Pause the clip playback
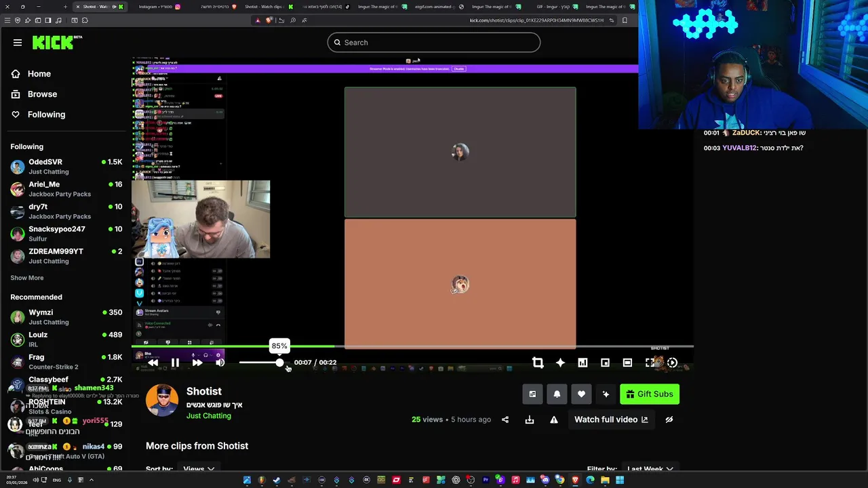 click(175, 363)
